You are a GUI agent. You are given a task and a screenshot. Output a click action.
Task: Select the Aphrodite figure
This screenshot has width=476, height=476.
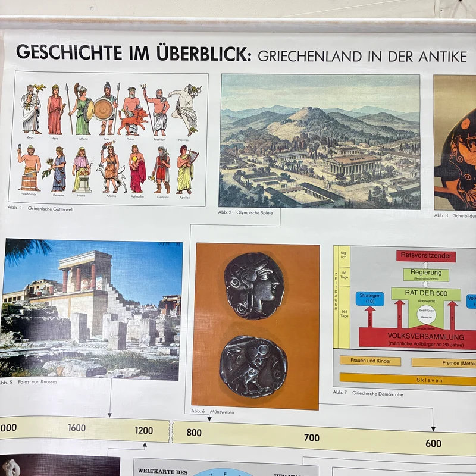click(x=137, y=169)
